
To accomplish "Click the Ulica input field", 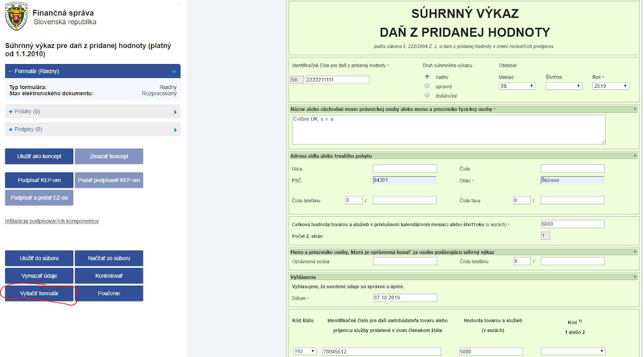I will coord(405,168).
